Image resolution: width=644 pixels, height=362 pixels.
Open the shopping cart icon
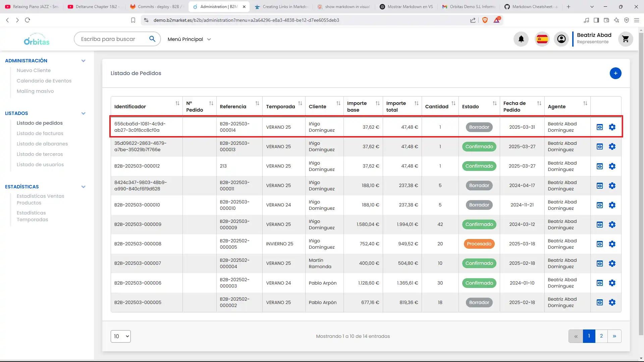pyautogui.click(x=625, y=39)
